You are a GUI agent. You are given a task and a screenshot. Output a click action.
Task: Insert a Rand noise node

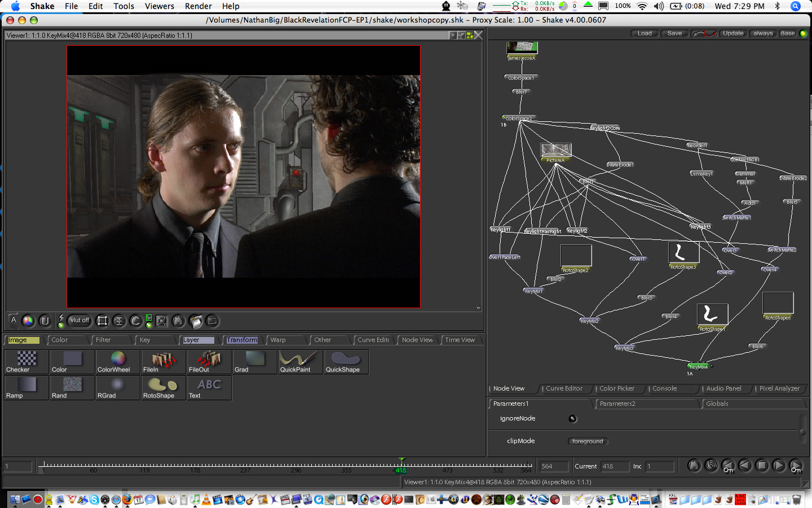[72, 388]
